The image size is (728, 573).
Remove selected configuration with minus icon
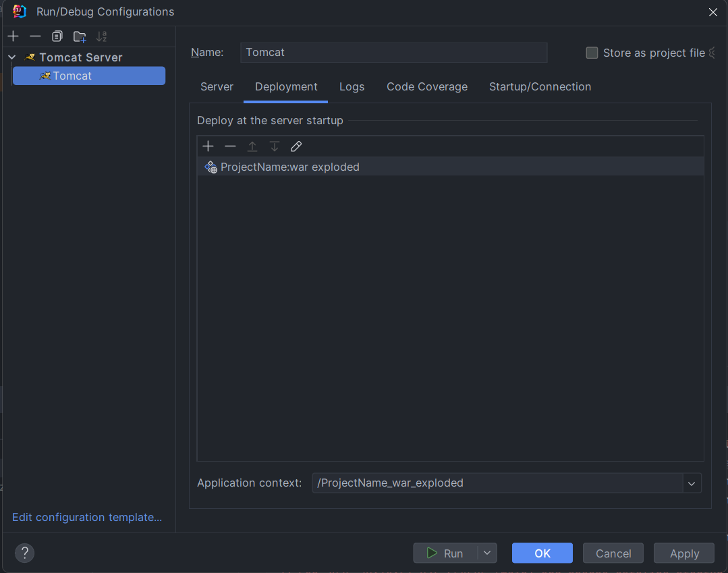click(35, 36)
